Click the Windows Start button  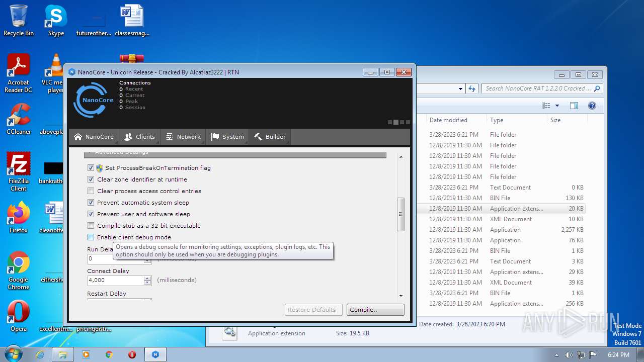(x=14, y=354)
